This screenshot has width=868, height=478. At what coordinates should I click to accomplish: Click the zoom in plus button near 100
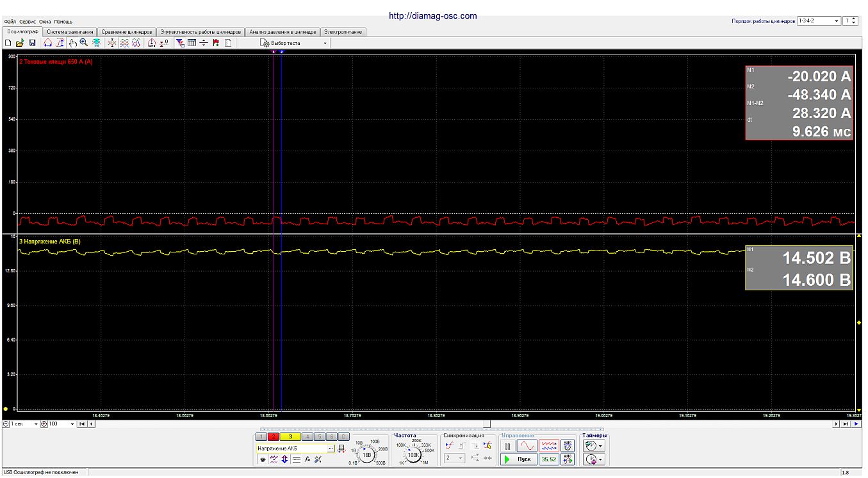[44, 424]
